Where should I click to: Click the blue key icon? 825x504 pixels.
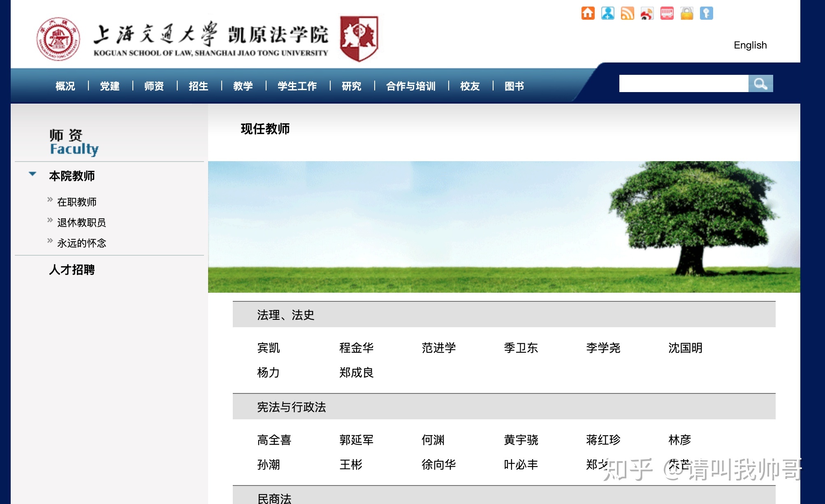pyautogui.click(x=706, y=13)
